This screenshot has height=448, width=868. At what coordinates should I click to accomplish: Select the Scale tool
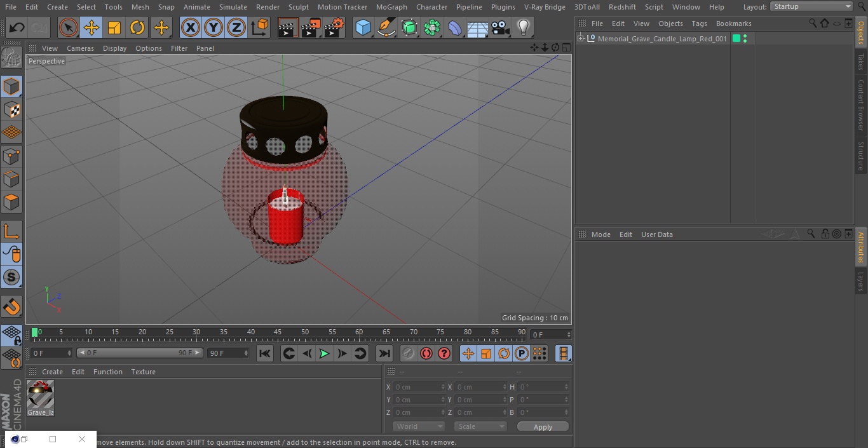point(114,27)
